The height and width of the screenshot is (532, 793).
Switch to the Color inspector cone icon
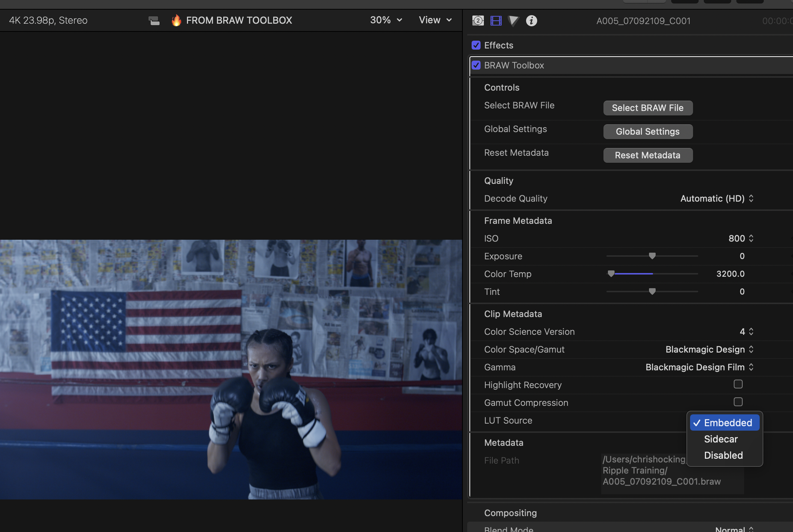tap(513, 21)
